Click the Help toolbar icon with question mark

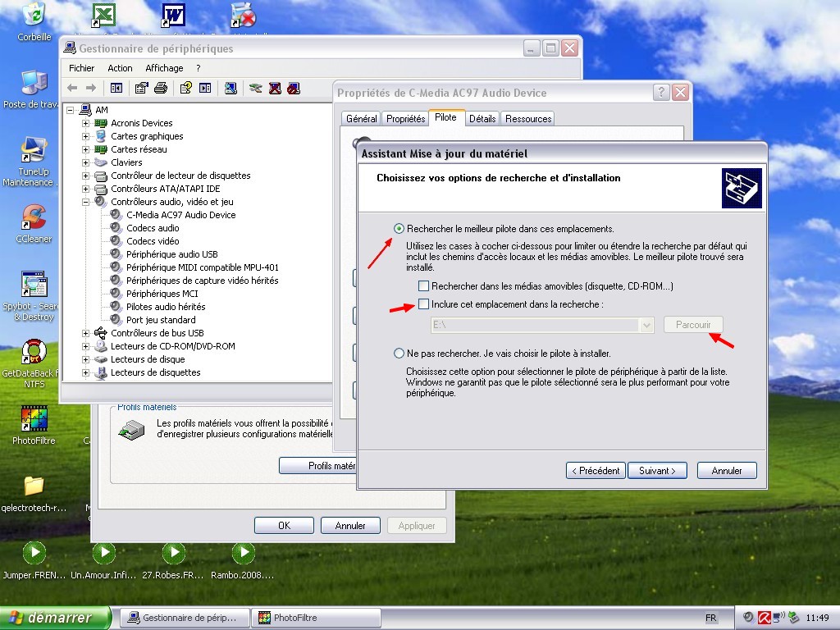pyautogui.click(x=185, y=88)
